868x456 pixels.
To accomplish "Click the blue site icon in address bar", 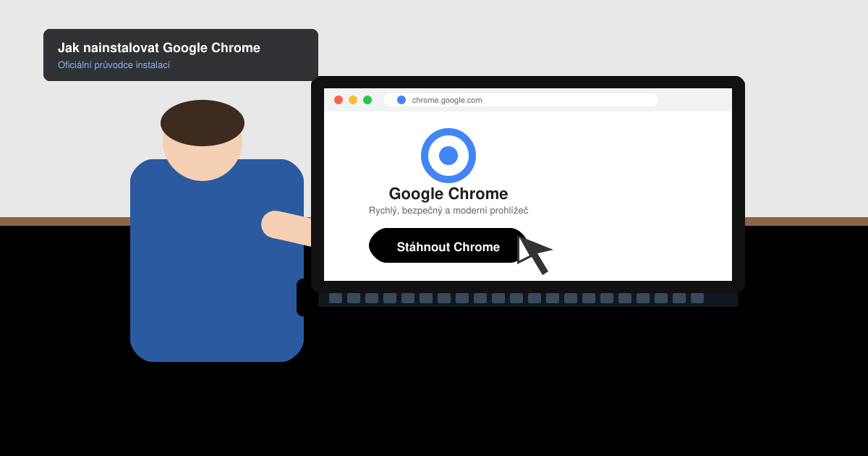I will tap(401, 100).
